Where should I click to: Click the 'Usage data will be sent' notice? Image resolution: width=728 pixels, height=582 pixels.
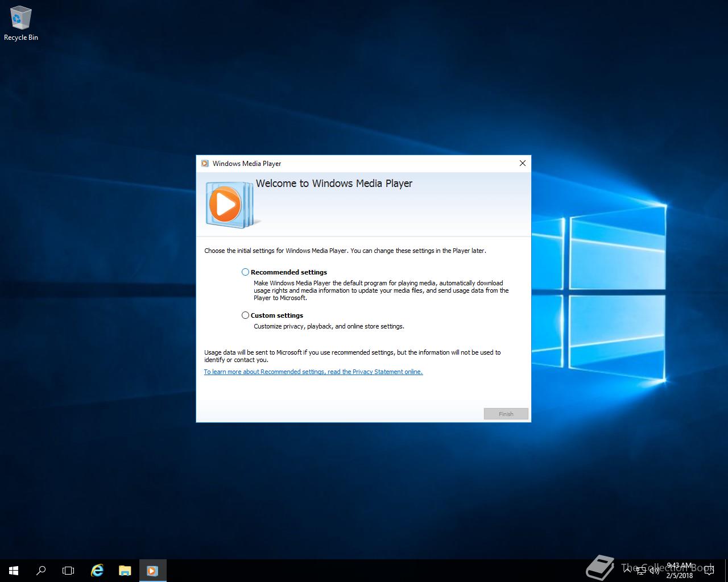point(353,356)
